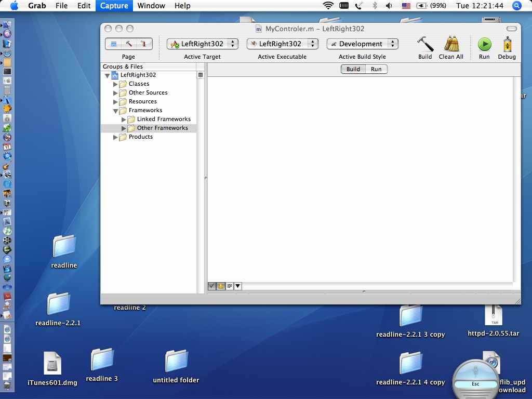Collapse the Frameworks group
The image size is (532, 399).
tap(115, 111)
